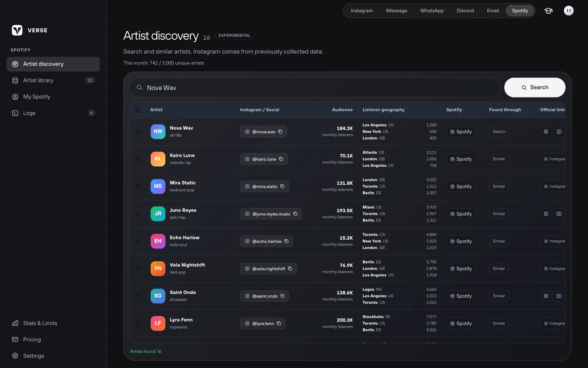Viewport: 588px width, 368px height.
Task: Click the MS avatar for Mira Static
Action: pos(158,186)
